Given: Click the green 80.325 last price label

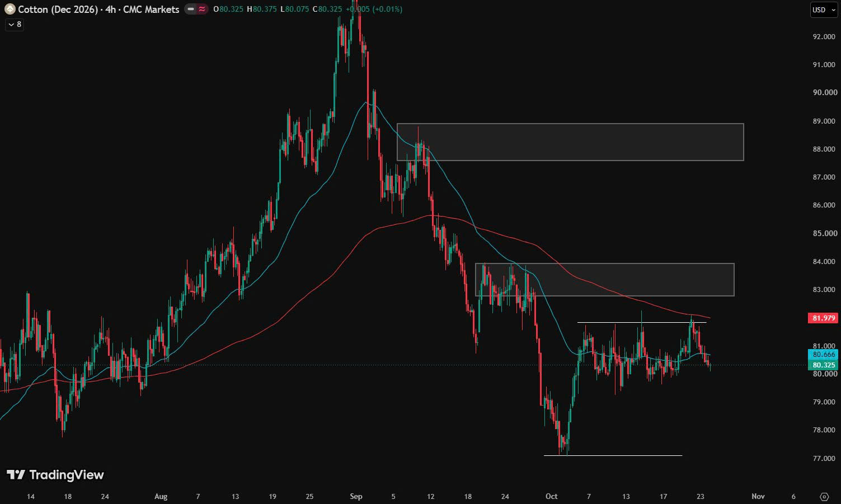Looking at the screenshot, I should point(824,365).
